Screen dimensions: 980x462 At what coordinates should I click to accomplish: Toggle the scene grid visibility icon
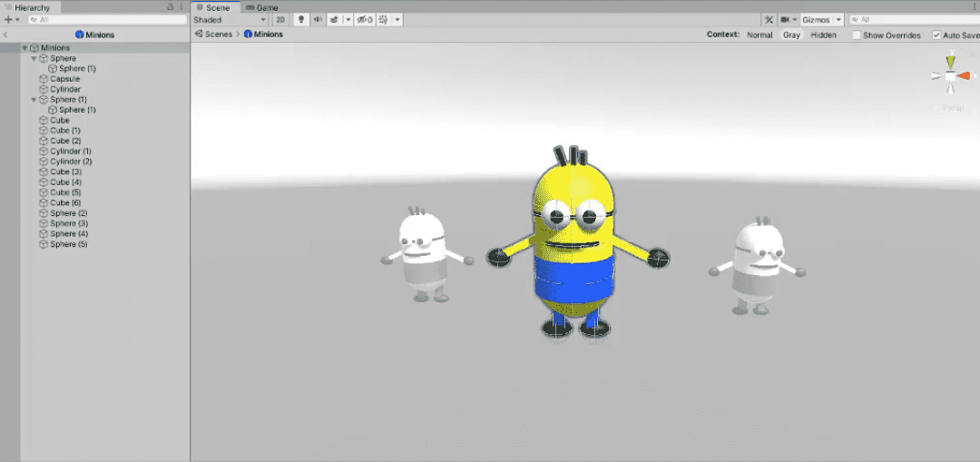(x=383, y=20)
